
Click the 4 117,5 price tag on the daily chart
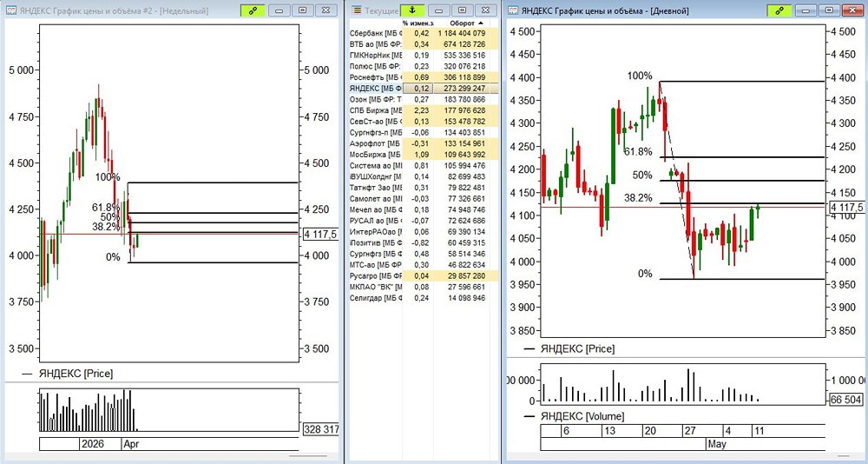pos(846,208)
